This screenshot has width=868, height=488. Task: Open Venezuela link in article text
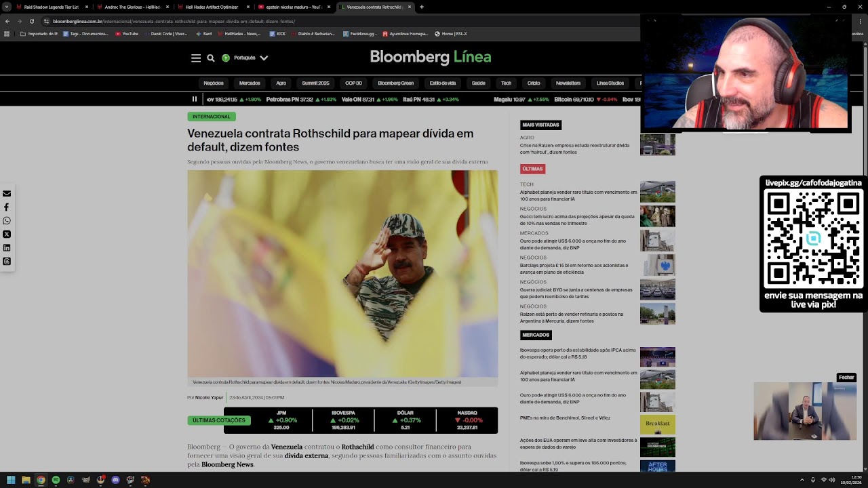point(287,447)
